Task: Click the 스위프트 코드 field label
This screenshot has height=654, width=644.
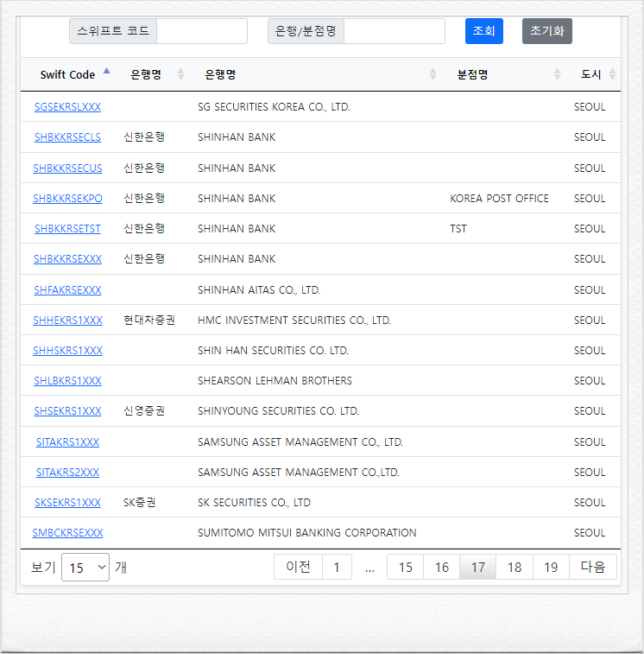Action: [x=113, y=31]
